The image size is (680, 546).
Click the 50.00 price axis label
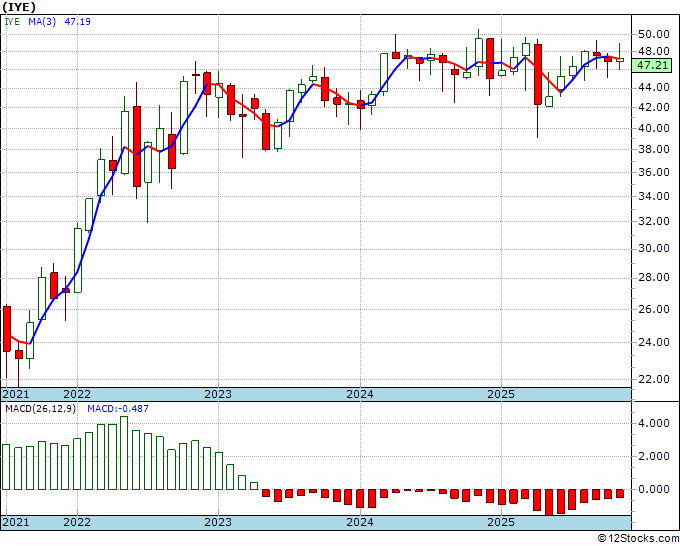pyautogui.click(x=653, y=34)
